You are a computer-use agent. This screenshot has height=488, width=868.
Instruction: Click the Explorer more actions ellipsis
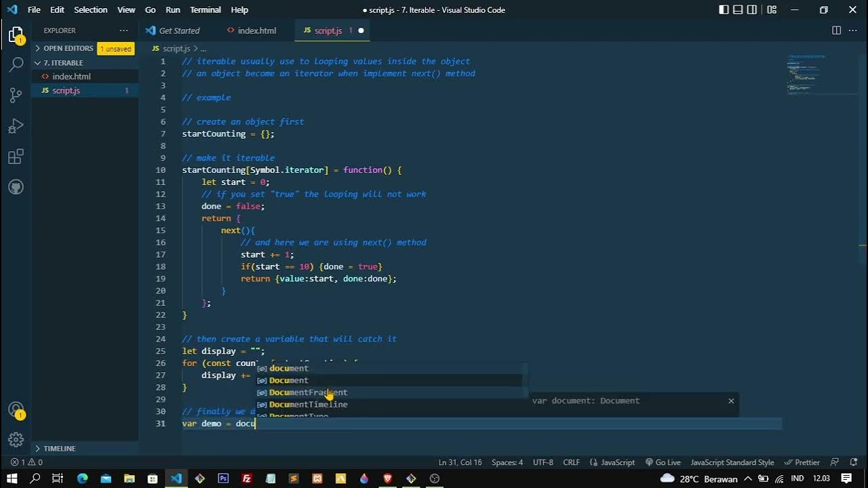pyautogui.click(x=123, y=30)
